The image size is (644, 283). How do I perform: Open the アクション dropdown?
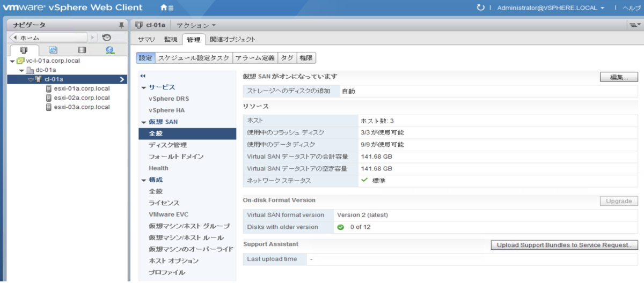(x=196, y=25)
